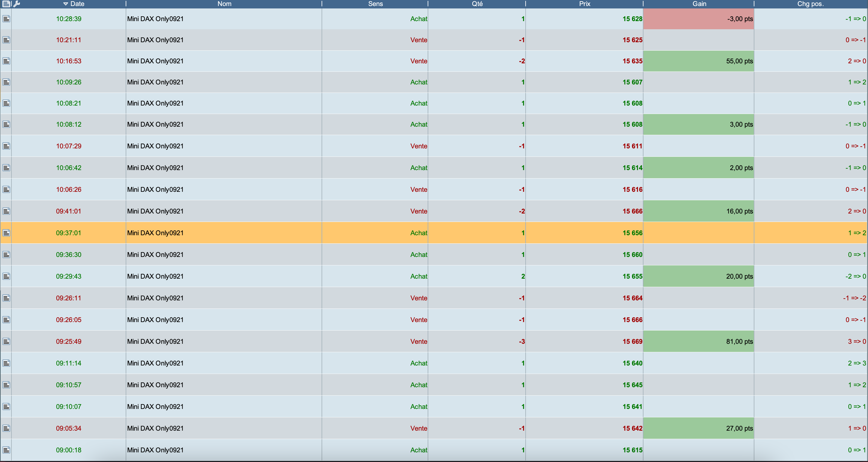Sort by the Sens column header
Screen dimensions: 868x462
[375, 4]
